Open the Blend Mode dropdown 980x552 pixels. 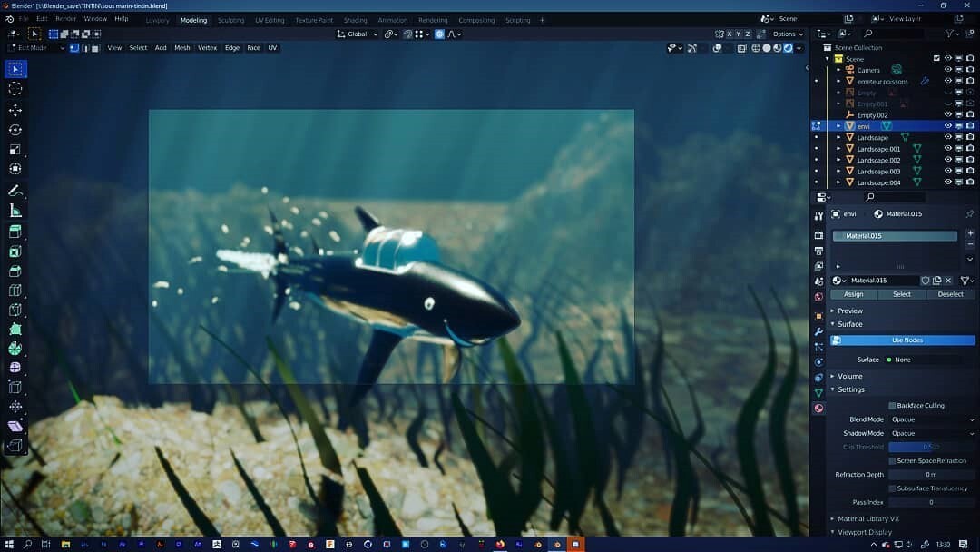[x=931, y=419]
